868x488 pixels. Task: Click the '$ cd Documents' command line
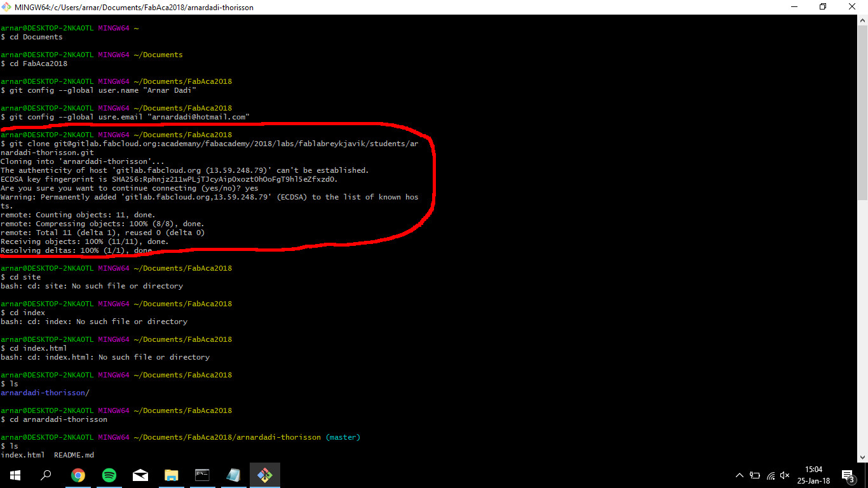click(x=32, y=37)
